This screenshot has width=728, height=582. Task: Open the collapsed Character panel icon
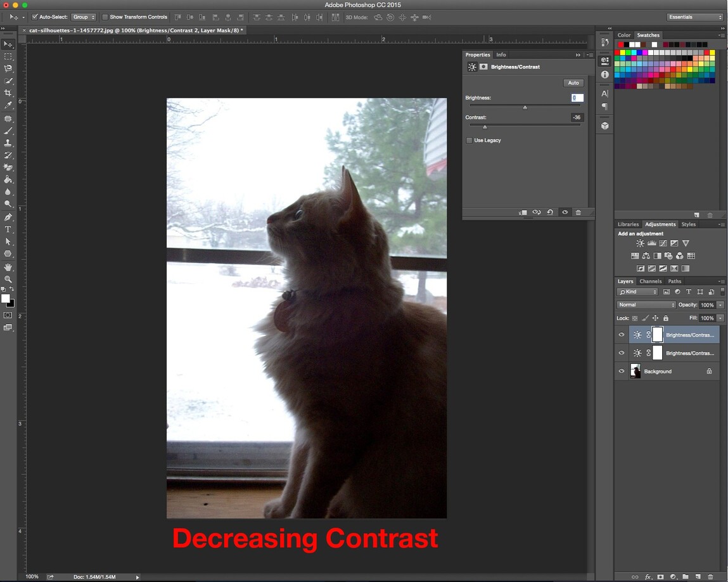[x=604, y=93]
